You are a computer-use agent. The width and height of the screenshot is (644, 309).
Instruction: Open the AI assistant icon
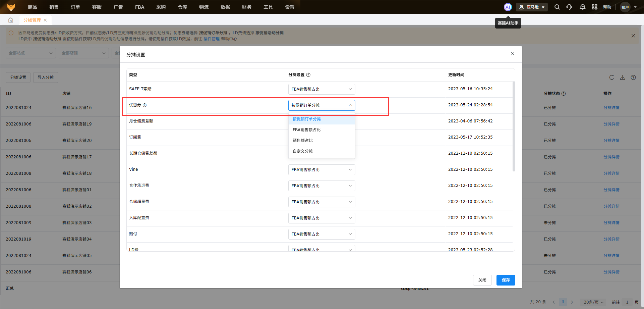[x=508, y=7]
